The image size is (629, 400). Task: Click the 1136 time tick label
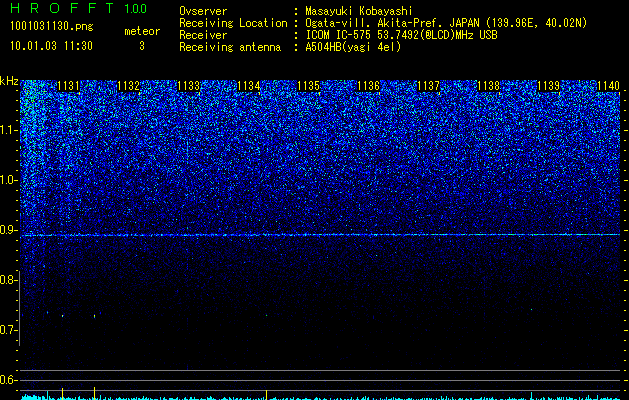[x=368, y=86]
